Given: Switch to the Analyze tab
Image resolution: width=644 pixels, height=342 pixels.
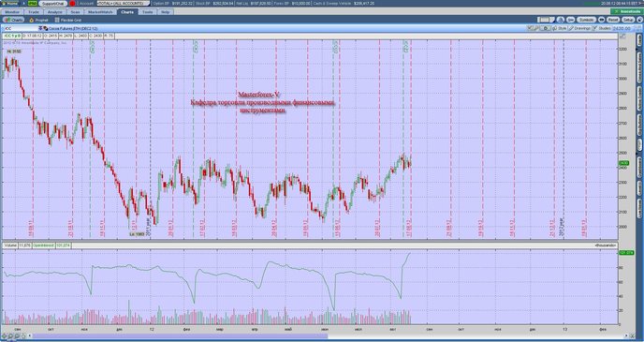Looking at the screenshot, I should pyautogui.click(x=54, y=12).
